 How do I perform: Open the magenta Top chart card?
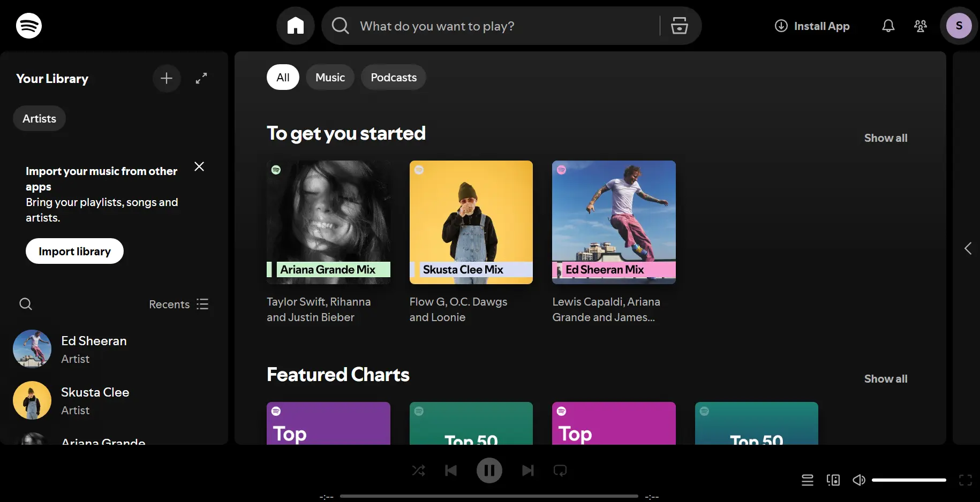614,423
